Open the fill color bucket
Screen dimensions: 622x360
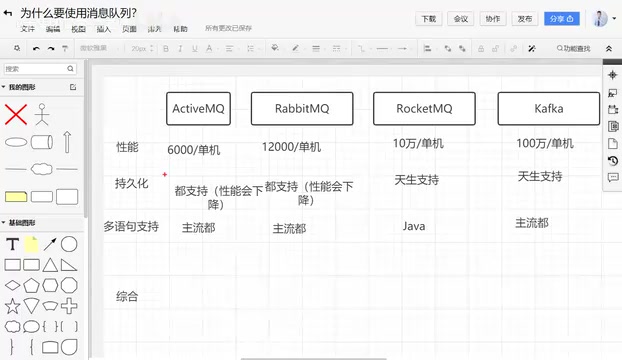pos(275,48)
